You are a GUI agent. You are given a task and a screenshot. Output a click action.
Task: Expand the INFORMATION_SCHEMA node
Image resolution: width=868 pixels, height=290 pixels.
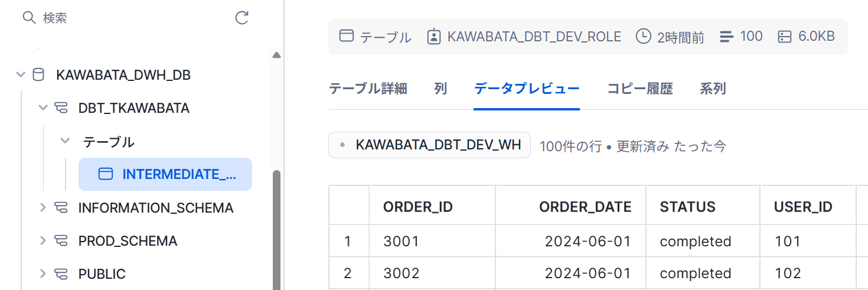coord(43,207)
